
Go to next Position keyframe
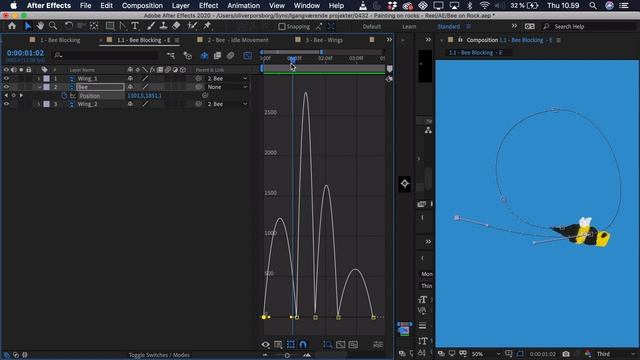click(21, 96)
